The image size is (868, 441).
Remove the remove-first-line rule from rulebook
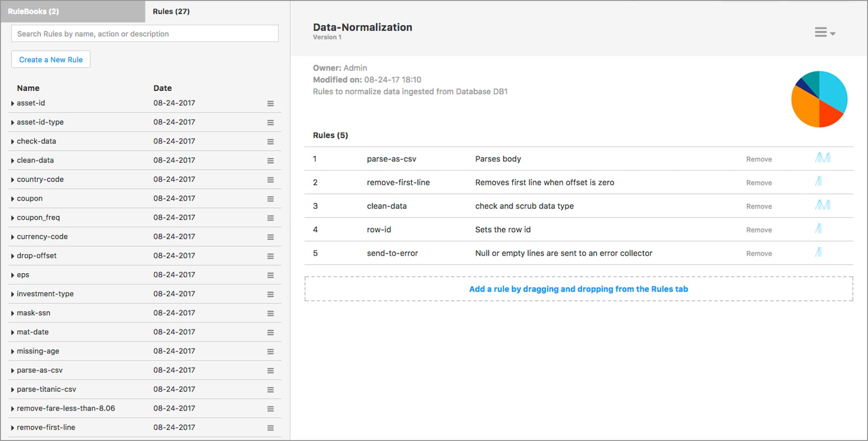759,183
